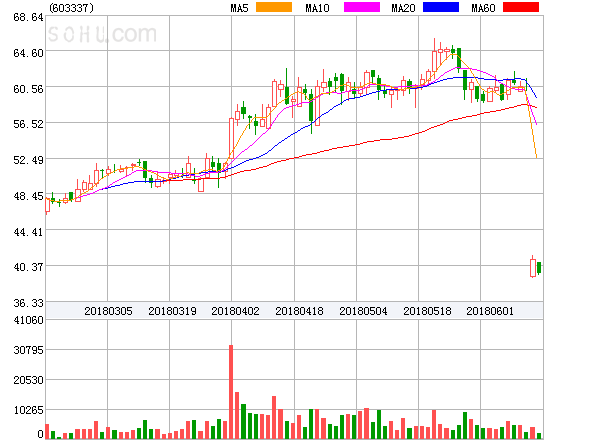
Task: Click the 30795 volume axis label
Action: tap(28, 350)
